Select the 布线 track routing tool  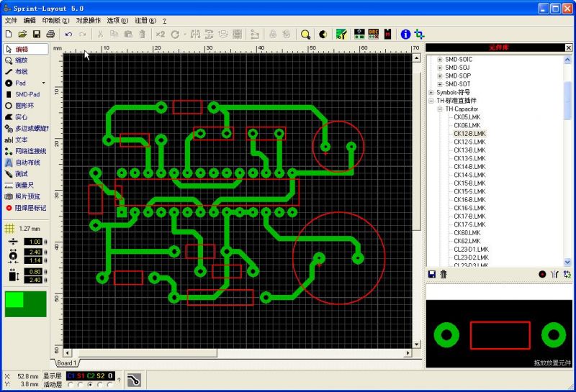point(21,72)
